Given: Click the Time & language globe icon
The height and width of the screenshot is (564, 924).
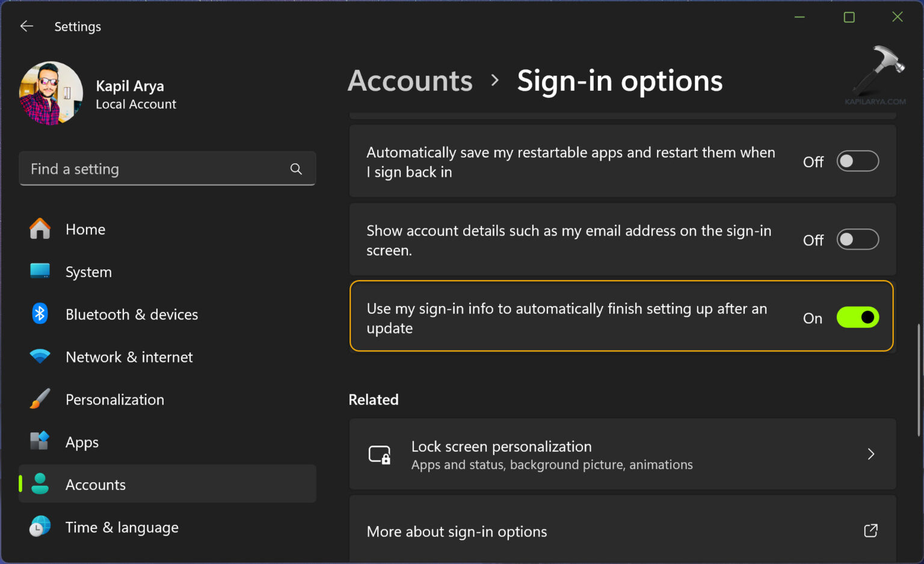Looking at the screenshot, I should (40, 527).
